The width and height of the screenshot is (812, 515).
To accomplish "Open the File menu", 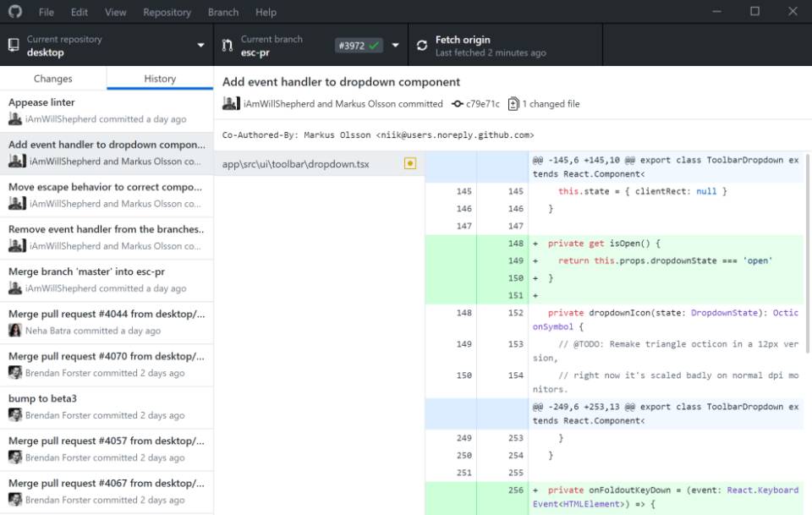I will click(46, 12).
